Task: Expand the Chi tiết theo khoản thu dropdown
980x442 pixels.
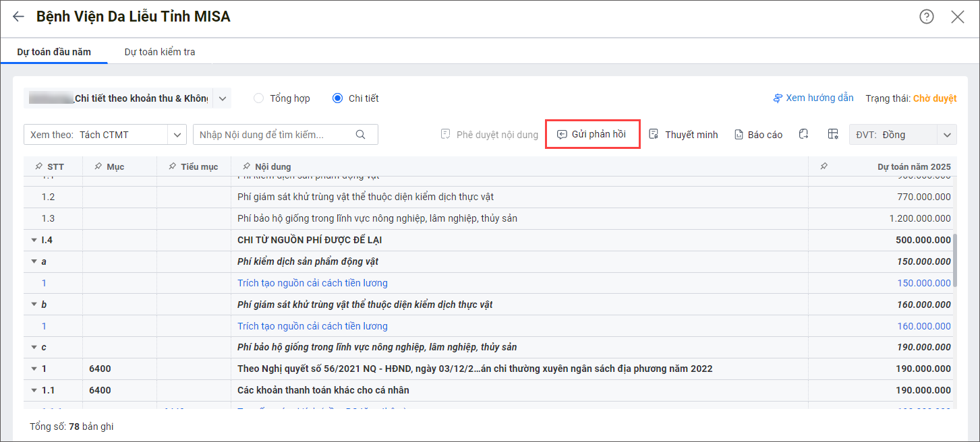Action: [x=223, y=98]
